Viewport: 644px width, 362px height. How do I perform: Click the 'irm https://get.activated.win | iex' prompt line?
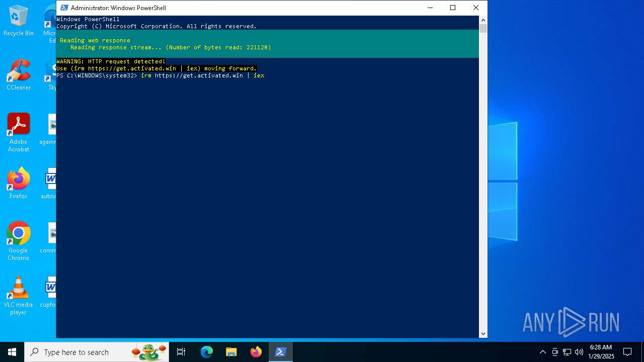pos(160,75)
